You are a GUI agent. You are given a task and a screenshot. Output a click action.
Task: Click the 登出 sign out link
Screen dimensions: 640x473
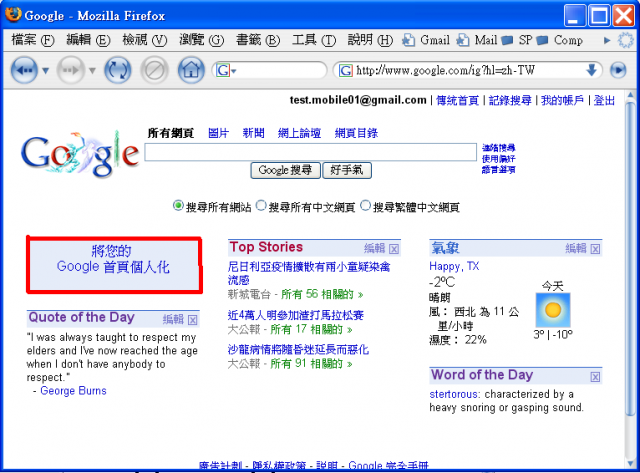click(x=604, y=100)
